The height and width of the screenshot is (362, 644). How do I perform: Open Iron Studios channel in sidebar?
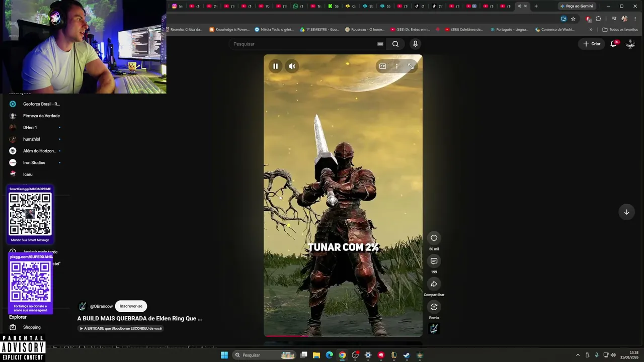click(35, 162)
